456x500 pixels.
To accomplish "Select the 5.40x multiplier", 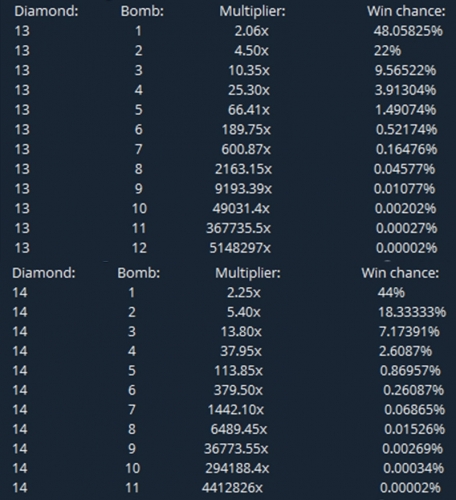I will [244, 312].
